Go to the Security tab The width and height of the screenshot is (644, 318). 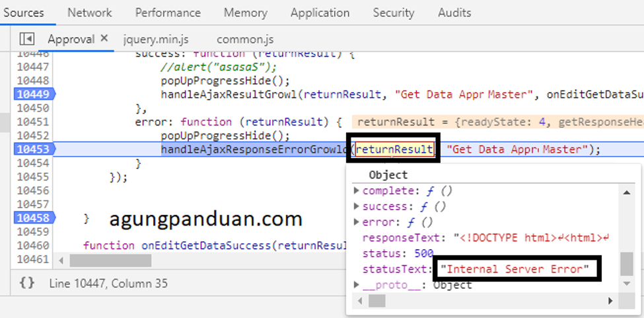[394, 13]
